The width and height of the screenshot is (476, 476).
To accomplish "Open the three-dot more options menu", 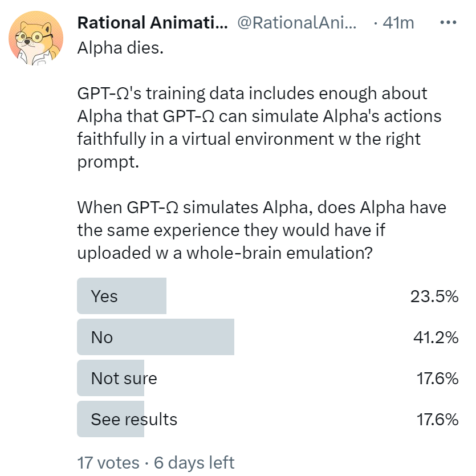I will (449, 23).
